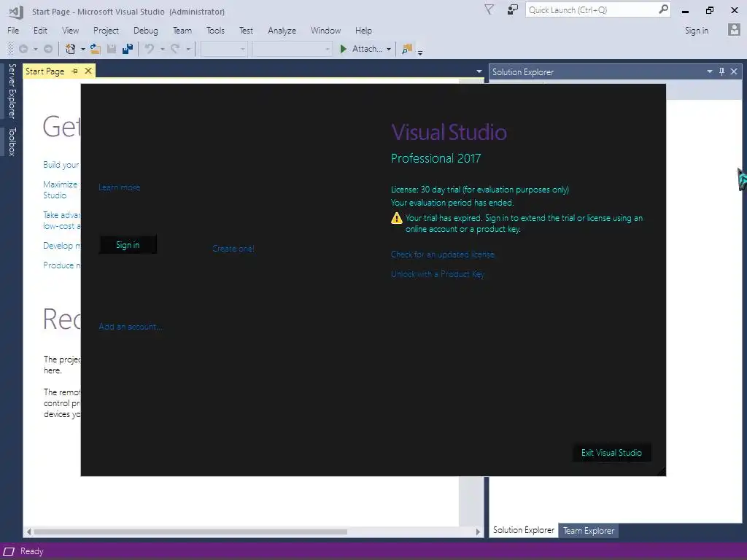Open the Send Feedback icon
Image resolution: width=747 pixels, height=560 pixels.
[513, 9]
